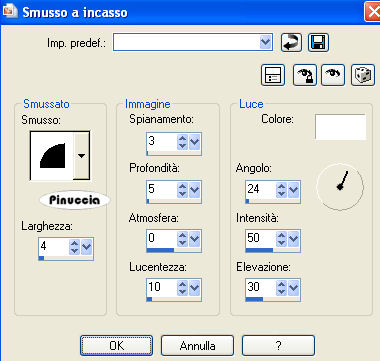380x361 pixels.
Task: Select the Smusso bevel shape preview
Action: (52, 156)
